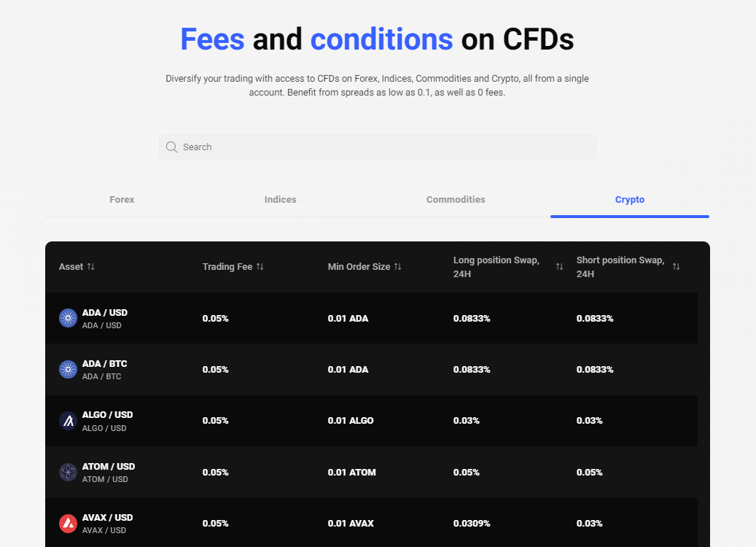
Task: Open the Indices tab
Action: (x=281, y=199)
